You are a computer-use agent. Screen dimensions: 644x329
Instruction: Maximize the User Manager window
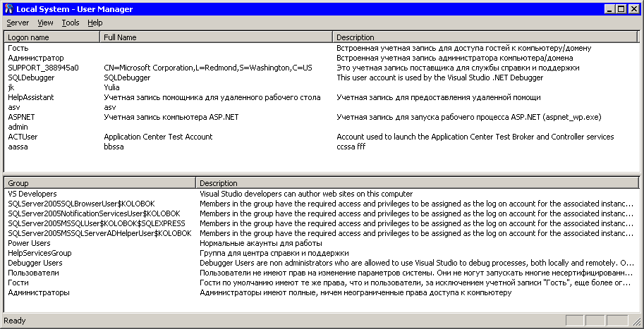[620, 9]
